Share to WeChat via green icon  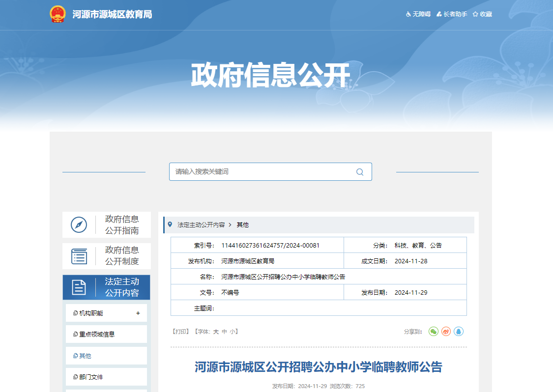[433, 332]
